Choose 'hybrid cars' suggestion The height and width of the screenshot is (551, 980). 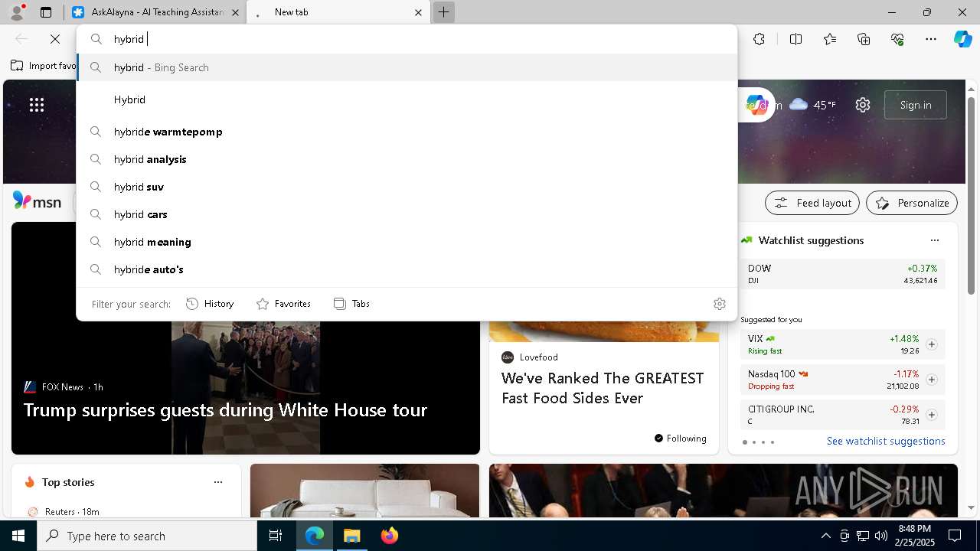pyautogui.click(x=407, y=214)
